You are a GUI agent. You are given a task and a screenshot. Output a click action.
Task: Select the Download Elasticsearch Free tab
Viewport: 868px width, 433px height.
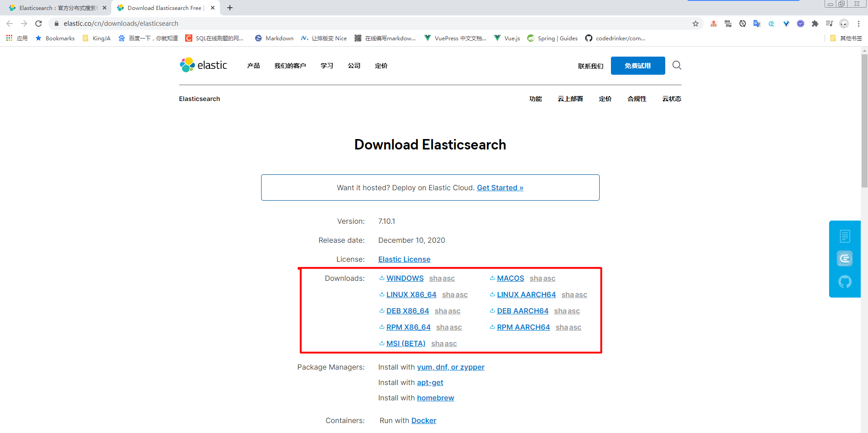coord(165,8)
